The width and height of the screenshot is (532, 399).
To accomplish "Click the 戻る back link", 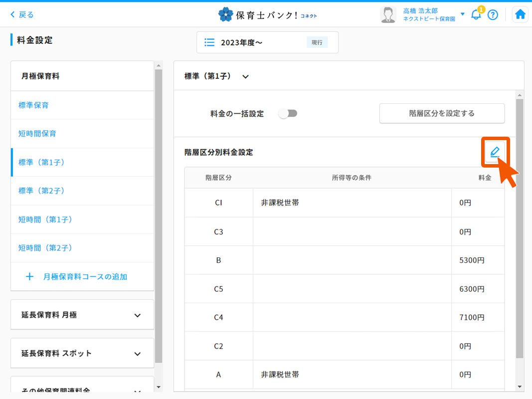I will 22,14.
